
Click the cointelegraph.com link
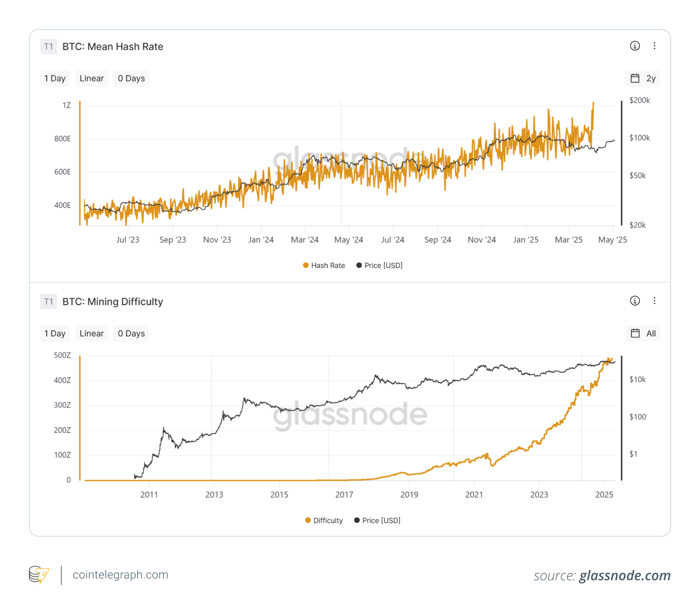click(120, 575)
